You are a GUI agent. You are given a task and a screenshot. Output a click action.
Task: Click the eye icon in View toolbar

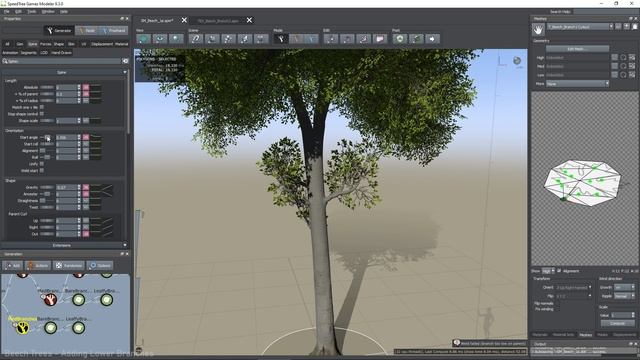point(160,39)
